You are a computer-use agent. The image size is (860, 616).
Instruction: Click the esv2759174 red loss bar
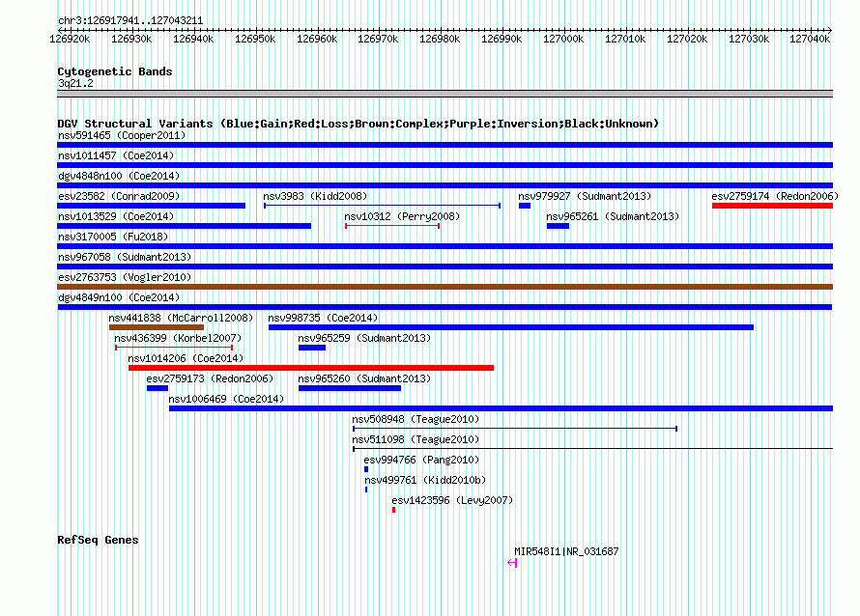click(x=772, y=206)
